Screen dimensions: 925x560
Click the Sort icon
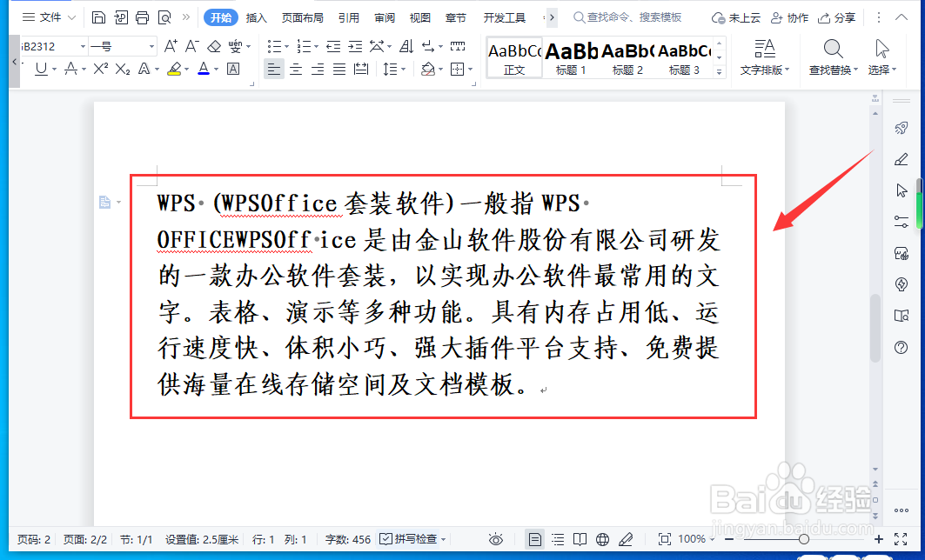(406, 46)
